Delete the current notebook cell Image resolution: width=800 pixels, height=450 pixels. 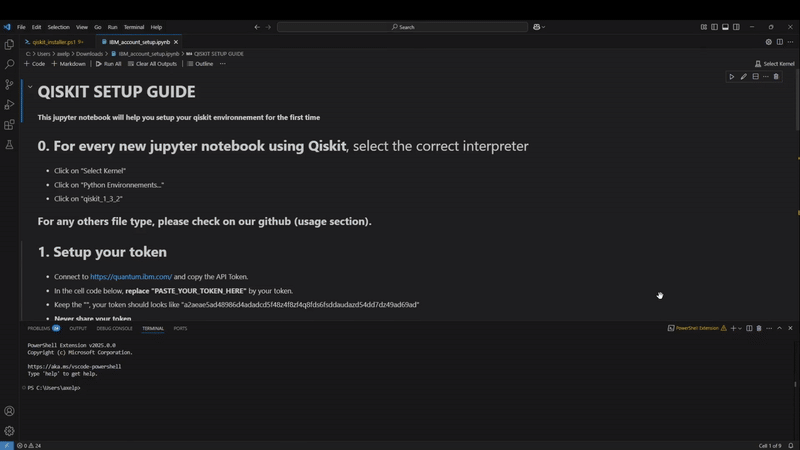coord(776,77)
